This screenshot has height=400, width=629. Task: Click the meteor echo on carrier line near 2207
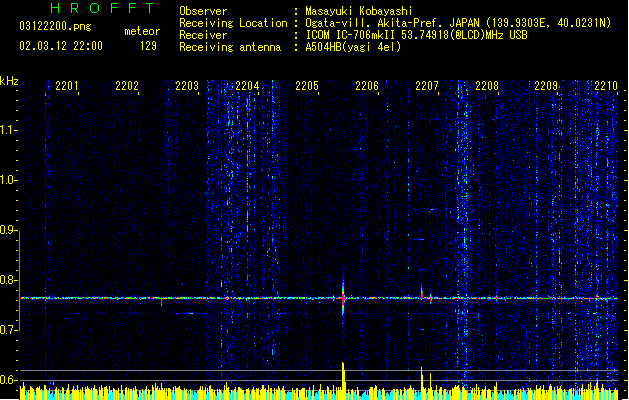[x=422, y=294]
